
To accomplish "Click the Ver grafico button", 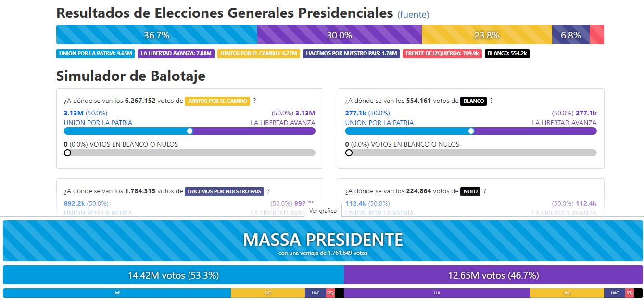I will coord(323,211).
